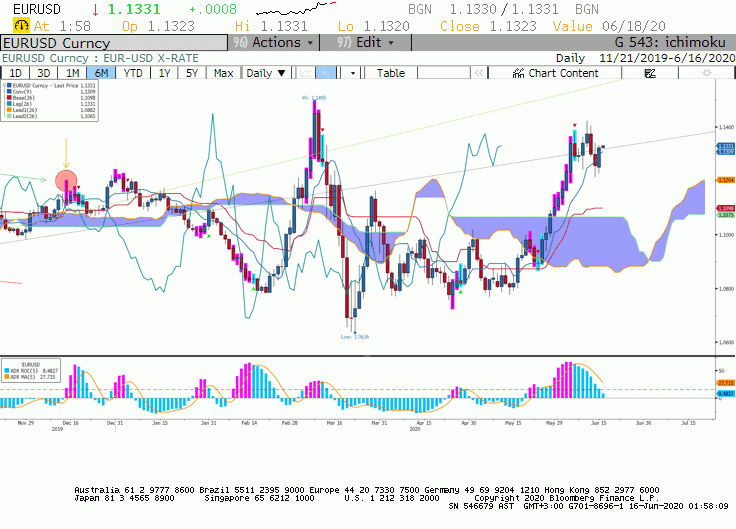
Task: Toggle Last Price series in legend
Action: tap(50, 85)
